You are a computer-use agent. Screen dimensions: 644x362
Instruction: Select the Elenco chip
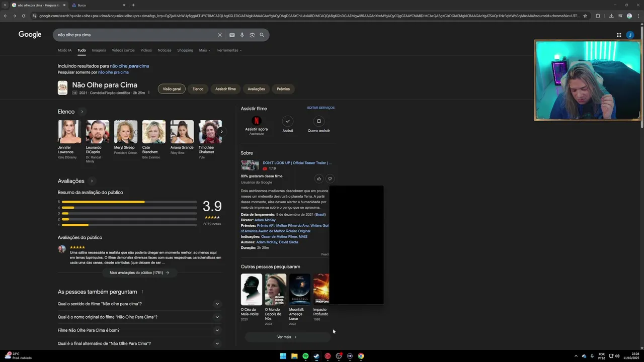click(x=198, y=89)
